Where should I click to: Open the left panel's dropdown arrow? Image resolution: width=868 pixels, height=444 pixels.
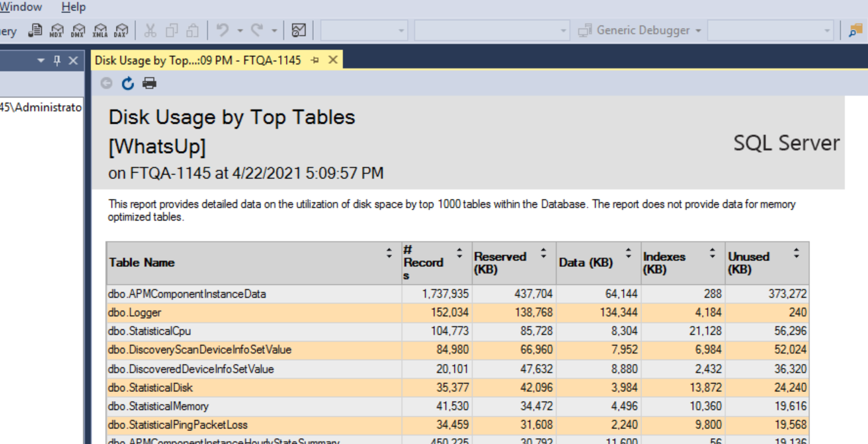(x=40, y=59)
